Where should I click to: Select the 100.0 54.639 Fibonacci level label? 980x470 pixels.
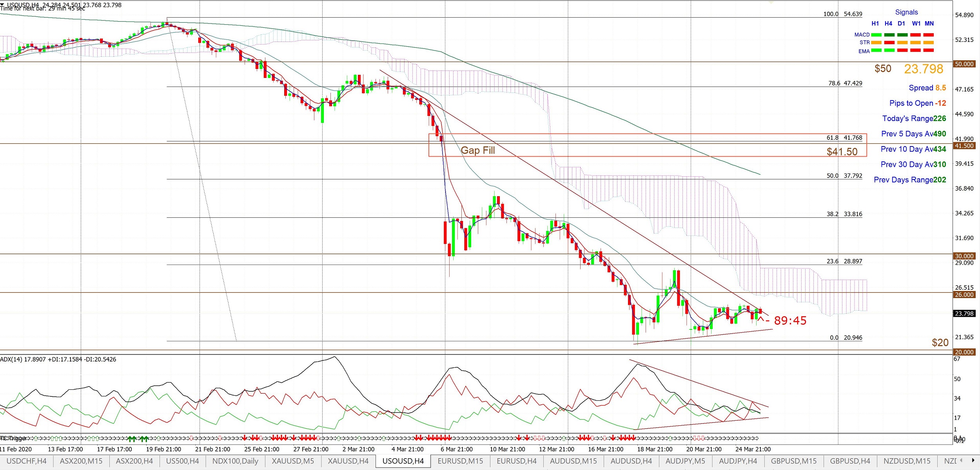tap(842, 14)
